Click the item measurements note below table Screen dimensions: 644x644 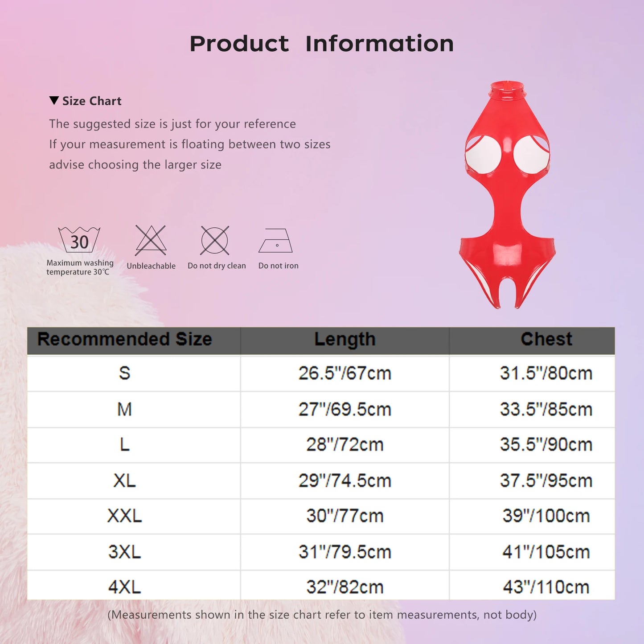322,615
